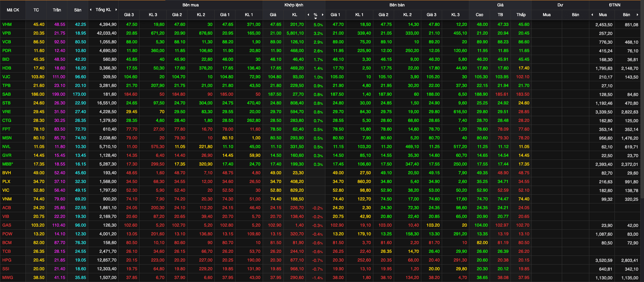Open the ACB stock symbol

(7, 208)
